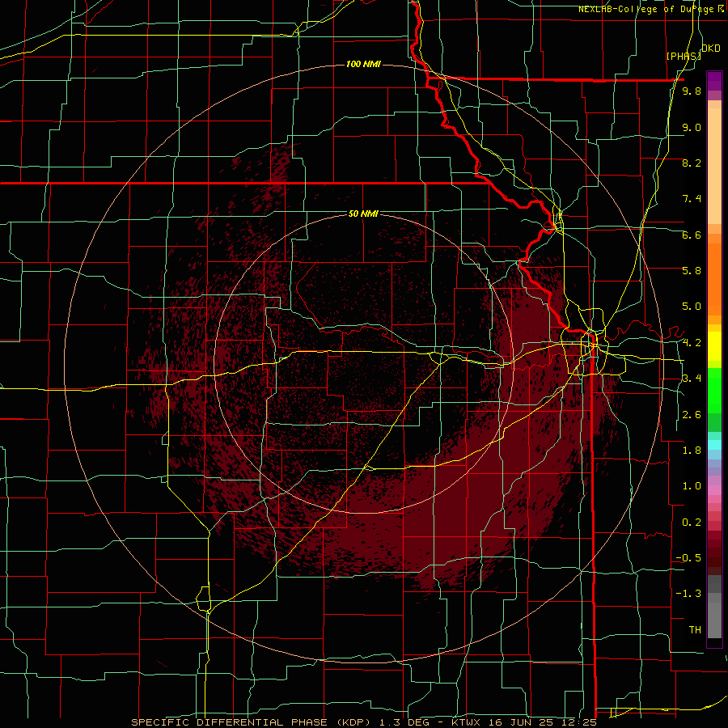
Task: Click the 8.2 value on color scale
Action: tap(692, 163)
